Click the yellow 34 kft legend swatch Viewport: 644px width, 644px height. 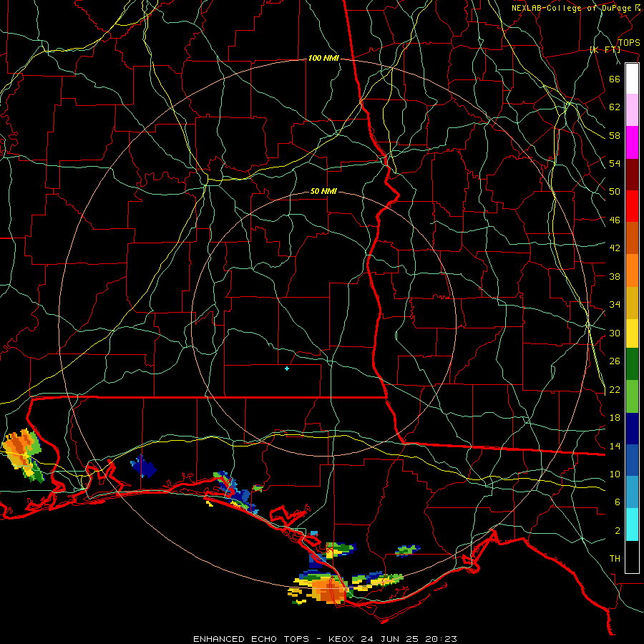pyautogui.click(x=632, y=333)
